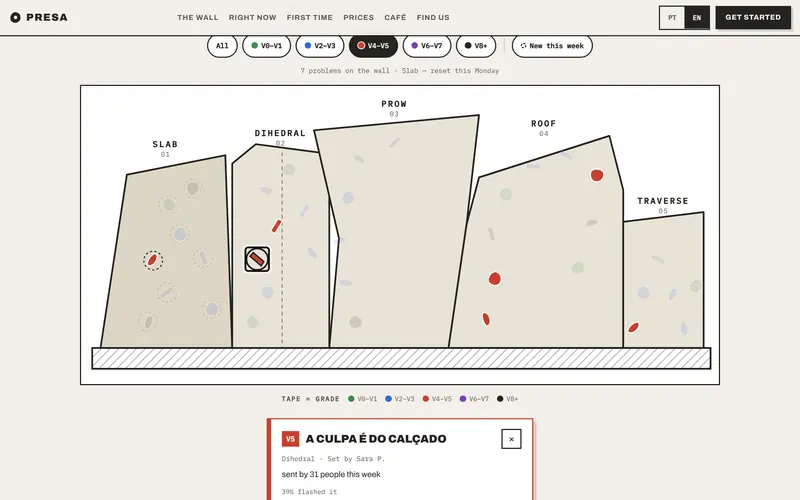This screenshot has height=500, width=800.
Task: Click the top grey hold on Slab
Action: click(x=192, y=189)
